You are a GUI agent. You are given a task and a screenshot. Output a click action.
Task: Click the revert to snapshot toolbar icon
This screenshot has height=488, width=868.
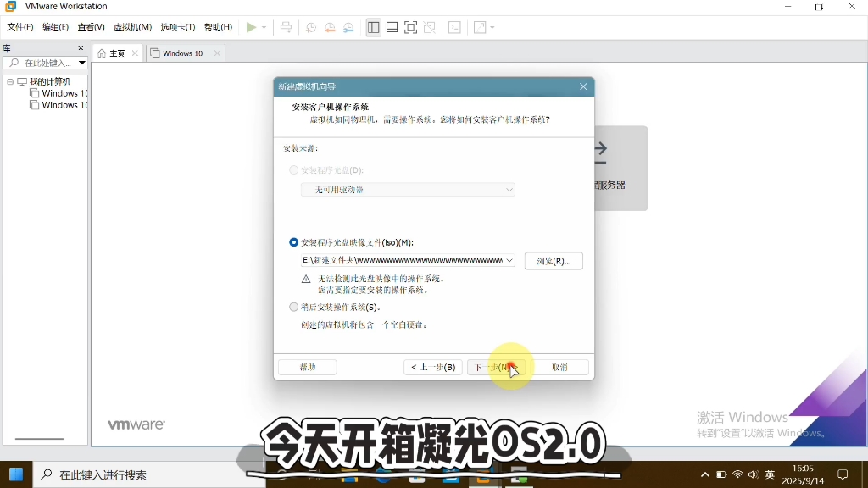330,27
